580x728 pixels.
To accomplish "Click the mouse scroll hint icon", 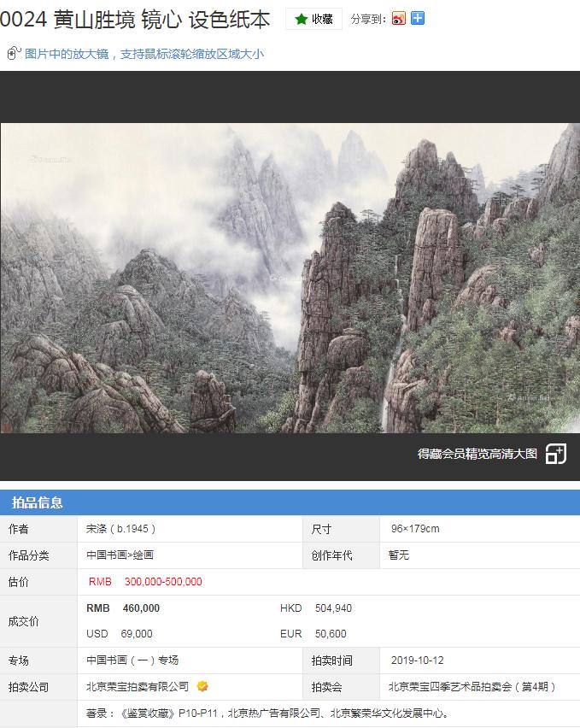I will click(x=14, y=53).
